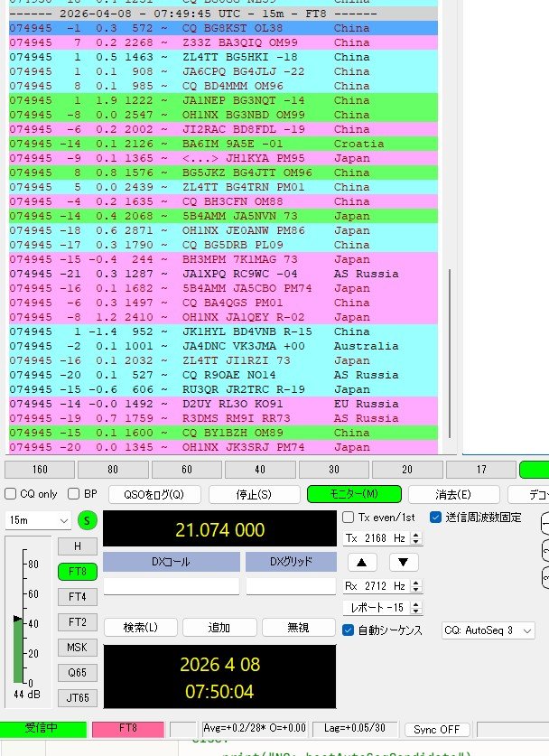The height and width of the screenshot is (756, 549).
Task: Change the report -15 spinner value
Action: click(416, 608)
